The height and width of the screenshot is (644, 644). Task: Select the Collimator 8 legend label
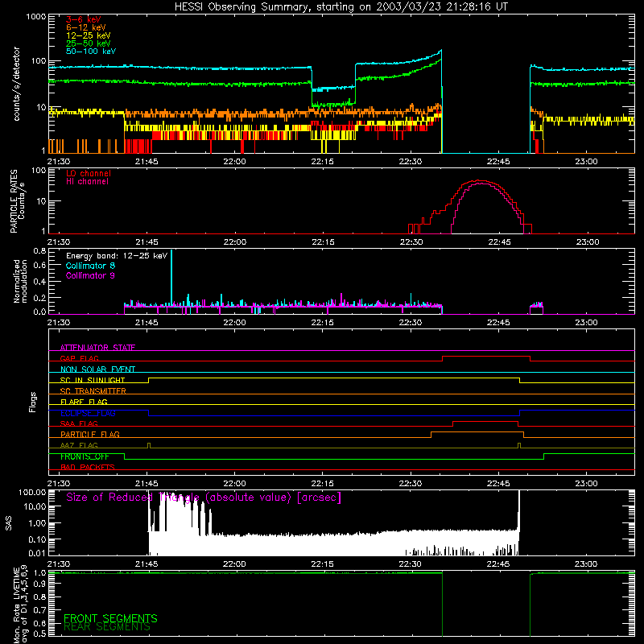(90, 266)
